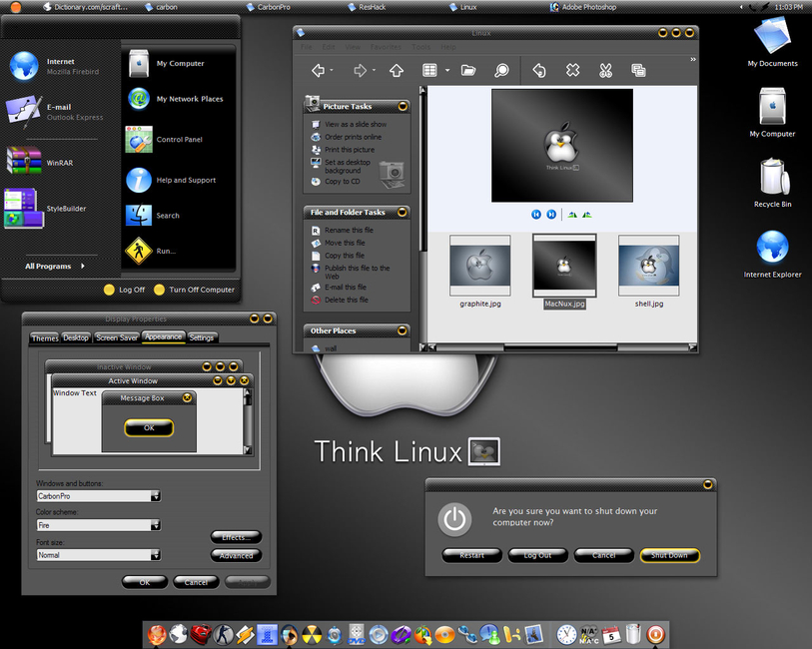Click Log Out in shutdown dialog
The image size is (812, 649).
pos(537,555)
